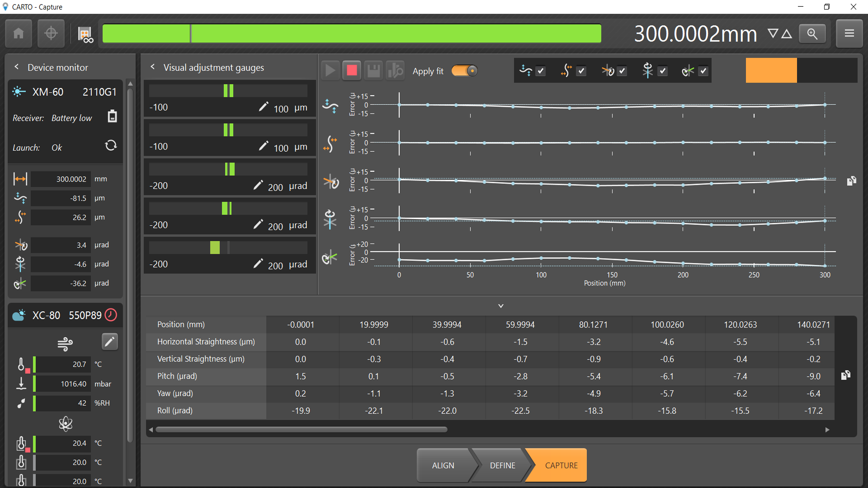Switch to the DEFINE step
The width and height of the screenshot is (868, 488).
click(x=502, y=465)
